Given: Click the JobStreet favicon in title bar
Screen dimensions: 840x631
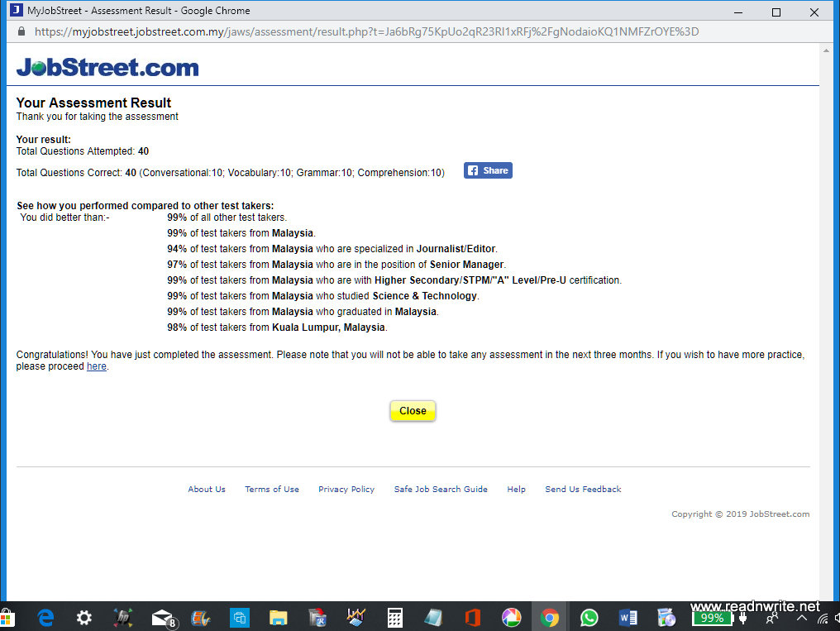Looking at the screenshot, I should (16, 10).
